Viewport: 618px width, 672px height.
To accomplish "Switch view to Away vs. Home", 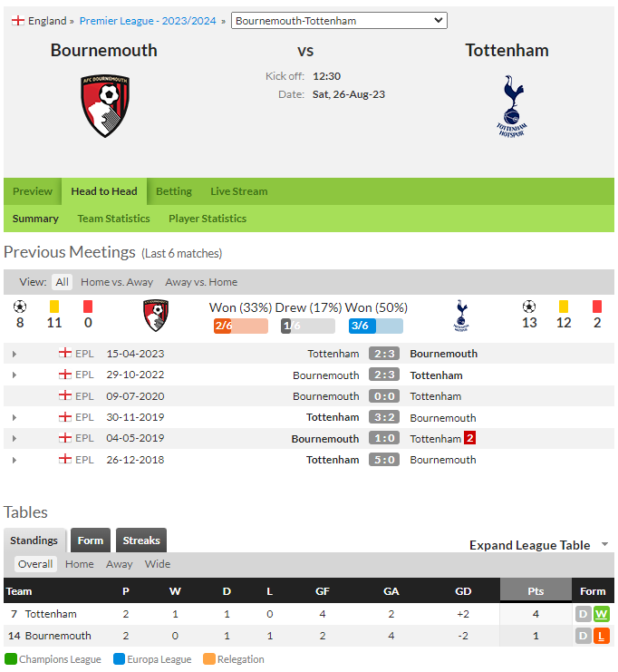I will click(201, 282).
